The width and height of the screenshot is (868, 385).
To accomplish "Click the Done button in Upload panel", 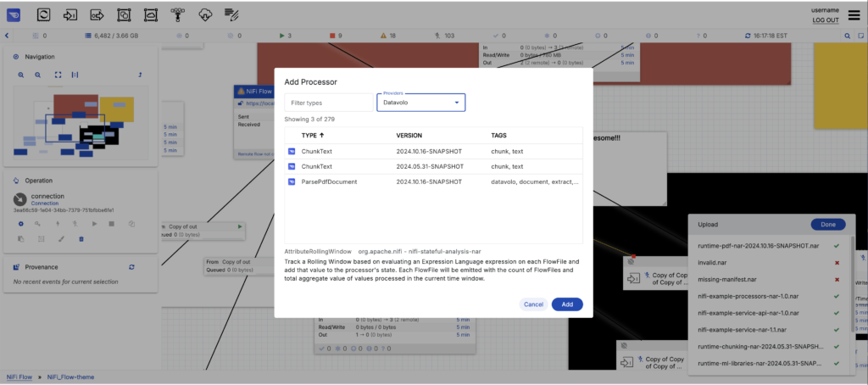I will click(x=828, y=225).
